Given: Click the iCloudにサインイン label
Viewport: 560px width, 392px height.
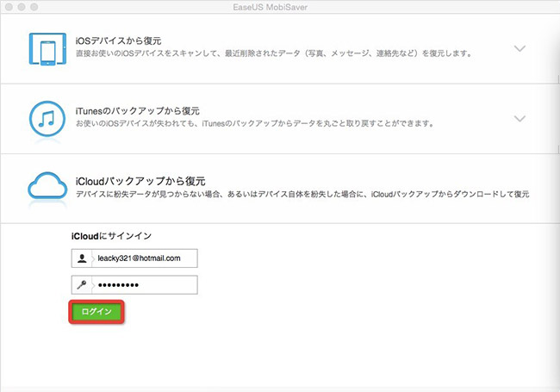Looking at the screenshot, I should point(111,236).
